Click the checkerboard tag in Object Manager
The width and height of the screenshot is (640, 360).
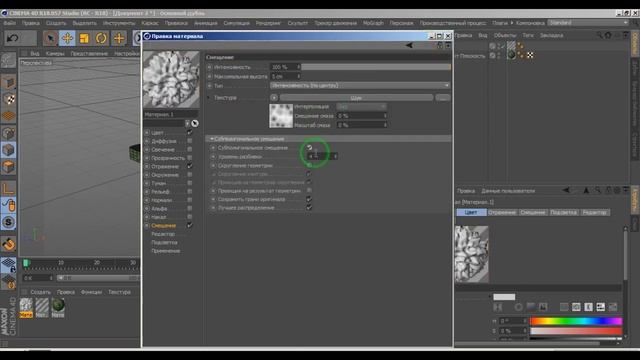[530, 55]
